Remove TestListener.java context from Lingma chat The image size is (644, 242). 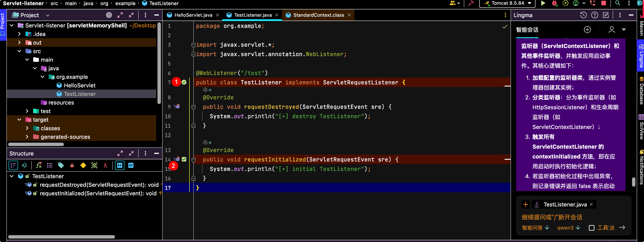tap(591, 204)
